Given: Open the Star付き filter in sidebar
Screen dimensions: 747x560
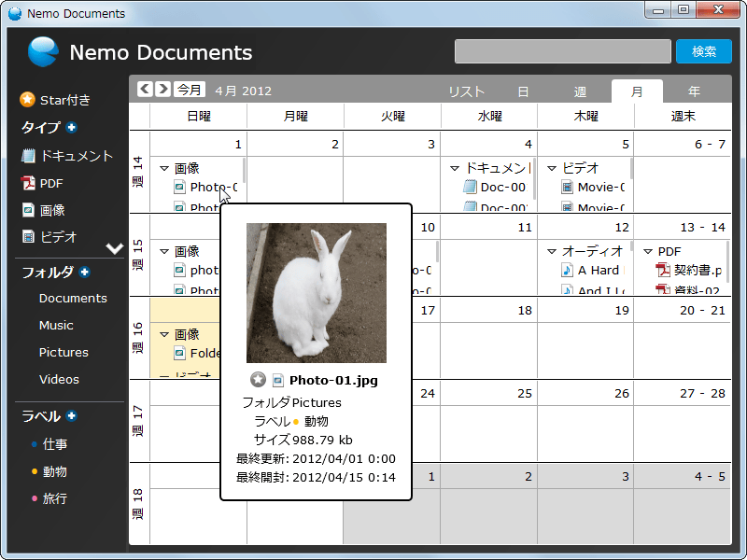Looking at the screenshot, I should (x=55, y=100).
